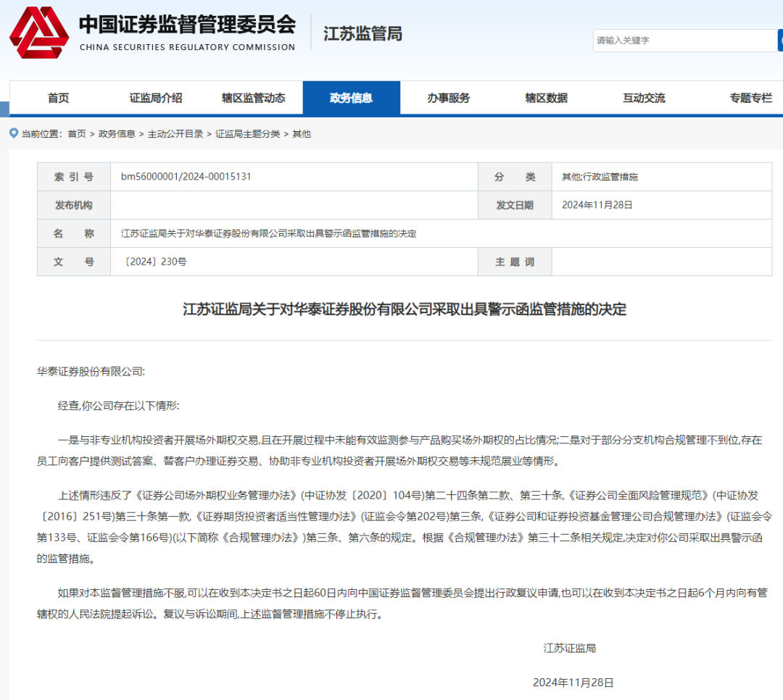Image resolution: width=783 pixels, height=700 pixels.
Task: Click the 发布机构 label cell
Action: tap(74, 205)
